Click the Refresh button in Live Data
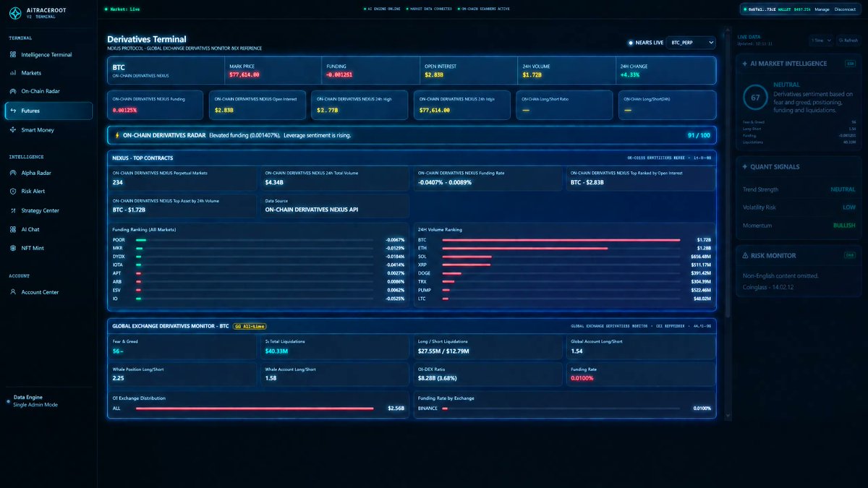 click(848, 40)
